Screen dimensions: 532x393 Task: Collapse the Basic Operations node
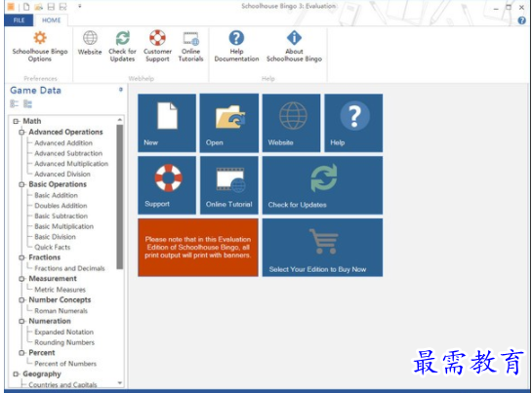pos(21,185)
